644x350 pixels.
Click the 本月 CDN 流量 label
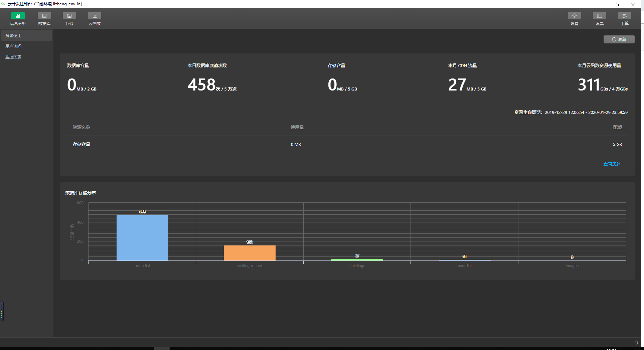(463, 65)
